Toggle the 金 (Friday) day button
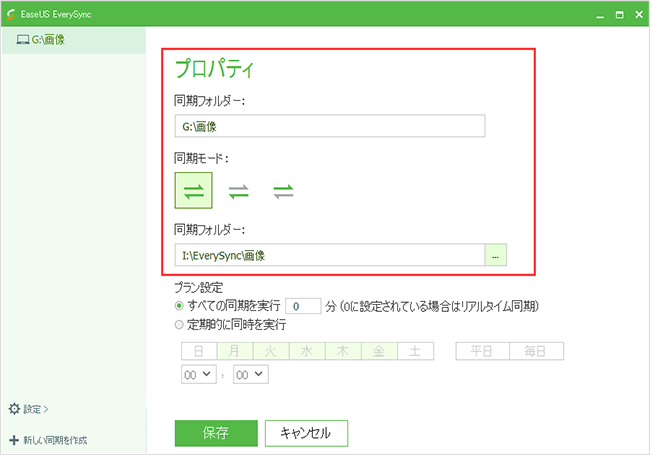The image size is (650, 455). tap(379, 351)
